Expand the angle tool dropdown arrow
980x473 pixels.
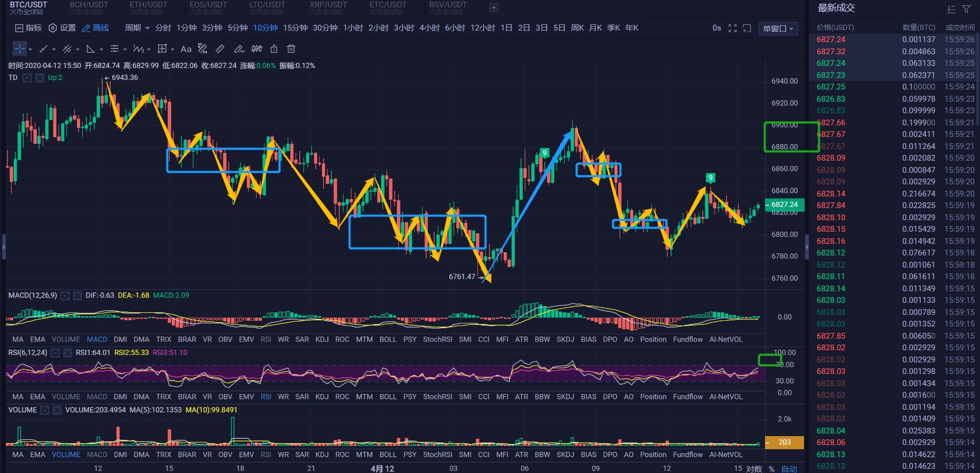click(x=101, y=50)
